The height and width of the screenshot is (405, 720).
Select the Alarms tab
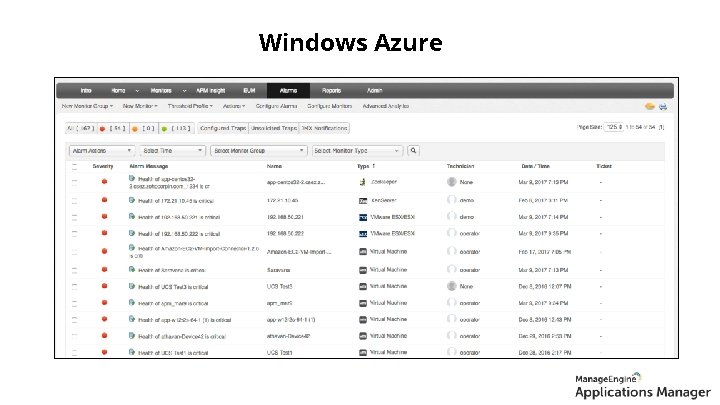tap(288, 90)
